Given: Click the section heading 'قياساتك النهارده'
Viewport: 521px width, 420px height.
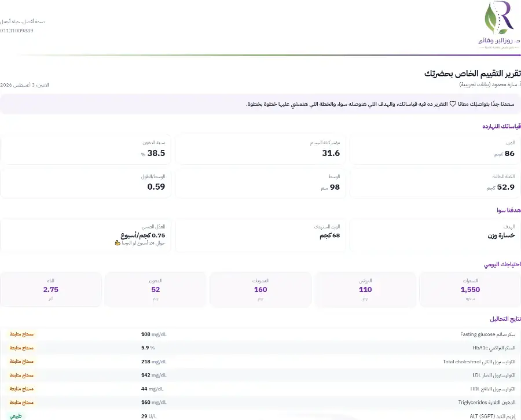Looking at the screenshot, I should click(x=501, y=127).
